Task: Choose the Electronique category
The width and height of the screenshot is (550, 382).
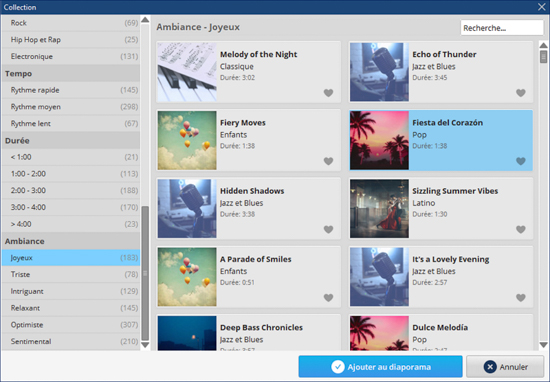Action: click(x=71, y=56)
